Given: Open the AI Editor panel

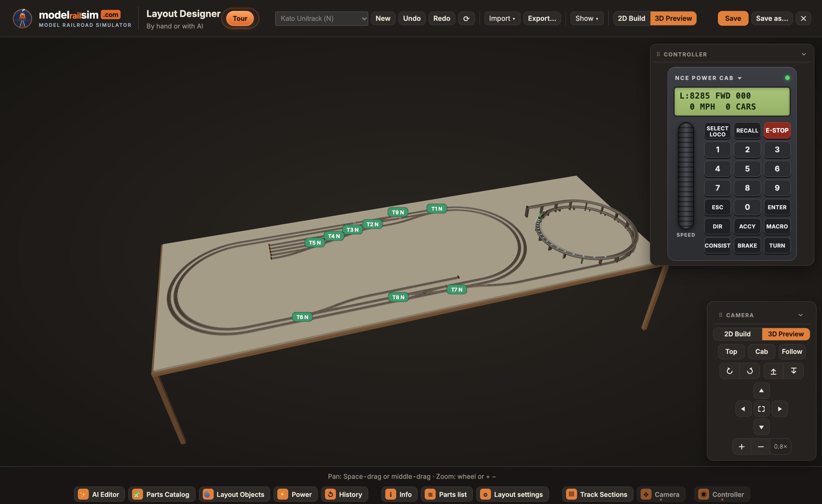Looking at the screenshot, I should point(99,494).
